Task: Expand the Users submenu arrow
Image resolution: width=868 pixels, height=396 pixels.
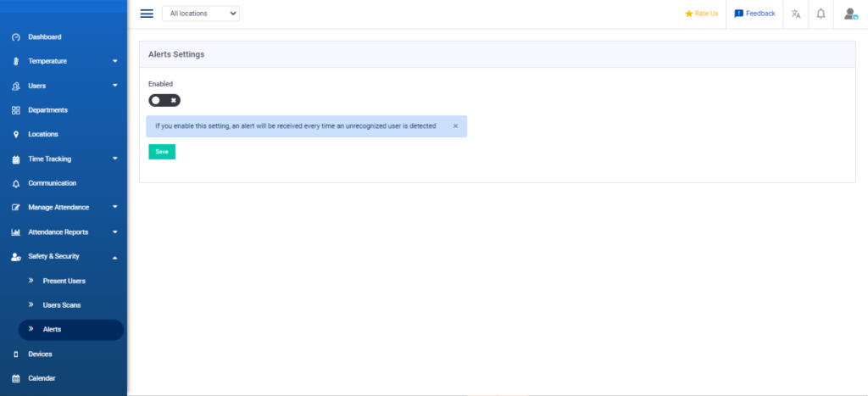Action: click(115, 86)
